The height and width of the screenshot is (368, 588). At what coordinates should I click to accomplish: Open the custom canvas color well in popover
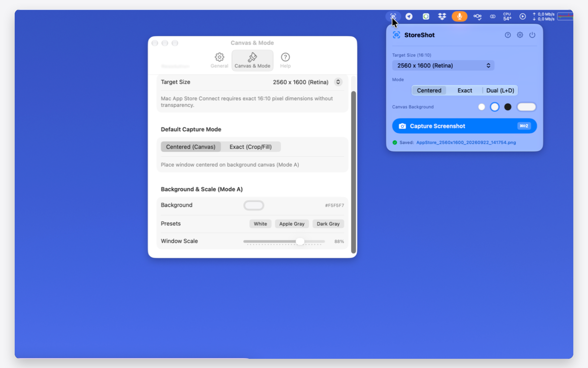[526, 107]
